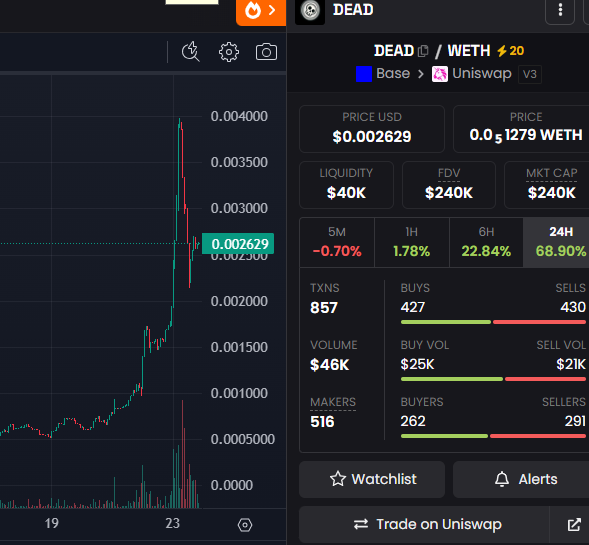Click the buyers versus sellers ratio bar
This screenshot has width=589, height=545.
(493, 436)
